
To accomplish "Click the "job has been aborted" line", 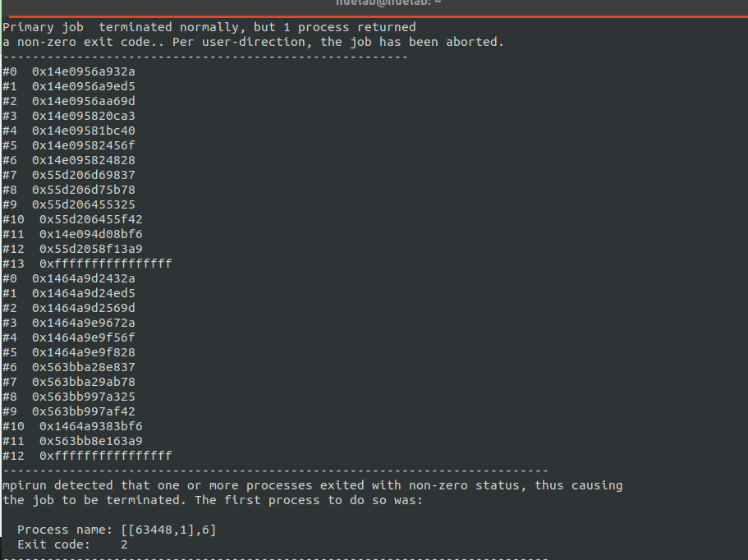I will coord(253,42).
